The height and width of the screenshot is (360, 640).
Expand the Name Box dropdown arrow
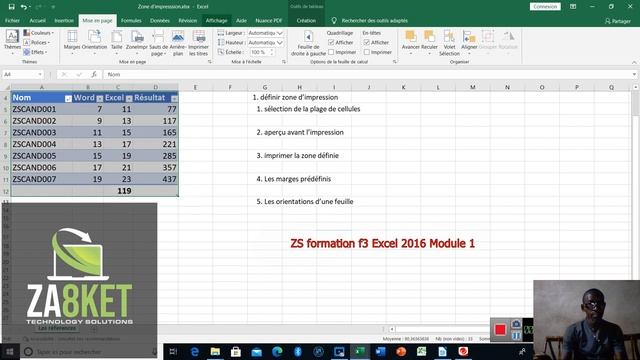(40, 74)
